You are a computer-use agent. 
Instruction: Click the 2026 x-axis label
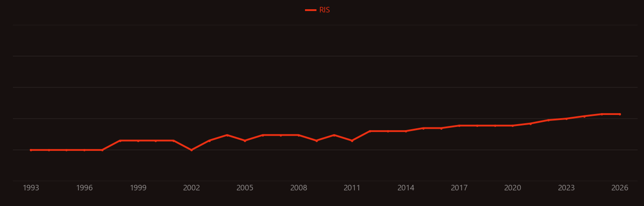(x=620, y=188)
